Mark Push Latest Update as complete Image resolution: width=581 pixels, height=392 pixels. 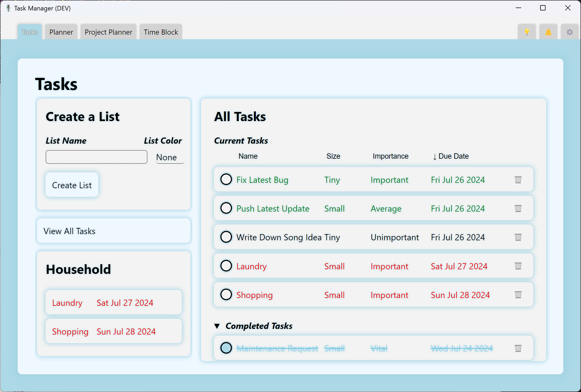click(226, 208)
